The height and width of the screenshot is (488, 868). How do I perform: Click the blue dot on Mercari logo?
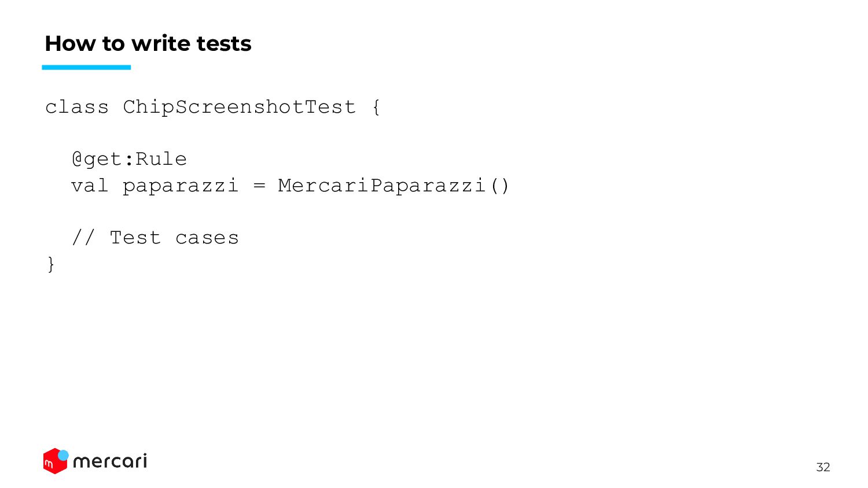(63, 456)
